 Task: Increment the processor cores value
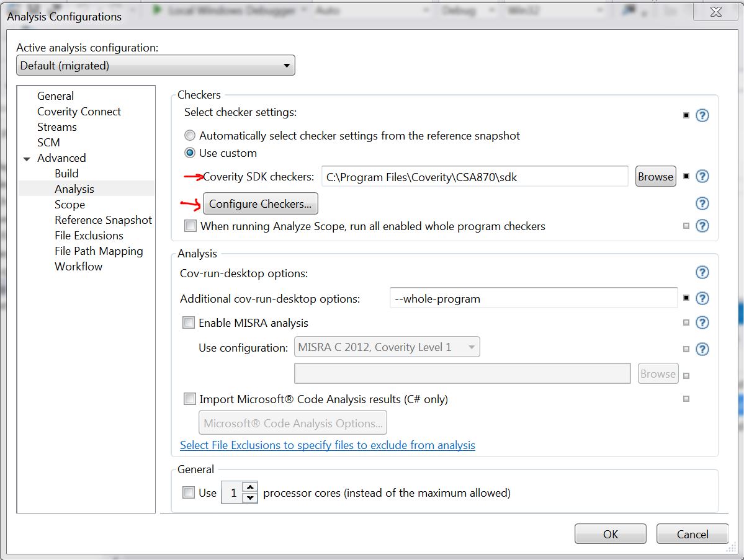click(x=250, y=488)
